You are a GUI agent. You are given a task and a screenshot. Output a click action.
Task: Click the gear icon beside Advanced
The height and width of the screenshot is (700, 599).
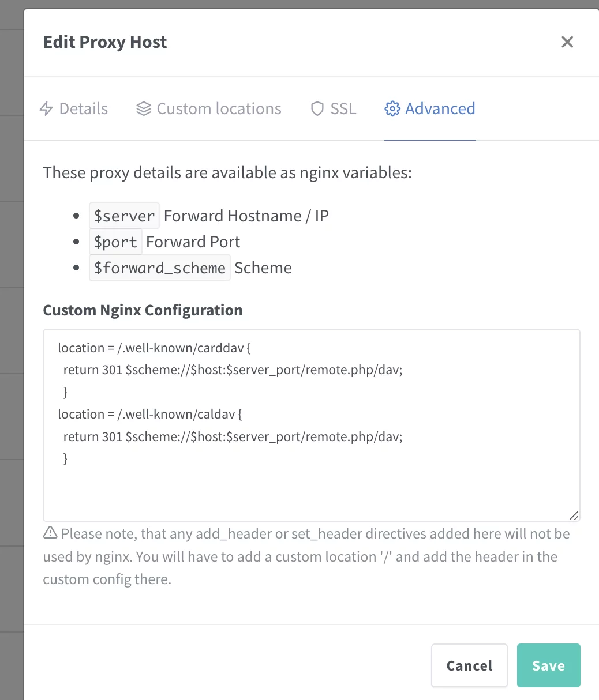392,109
